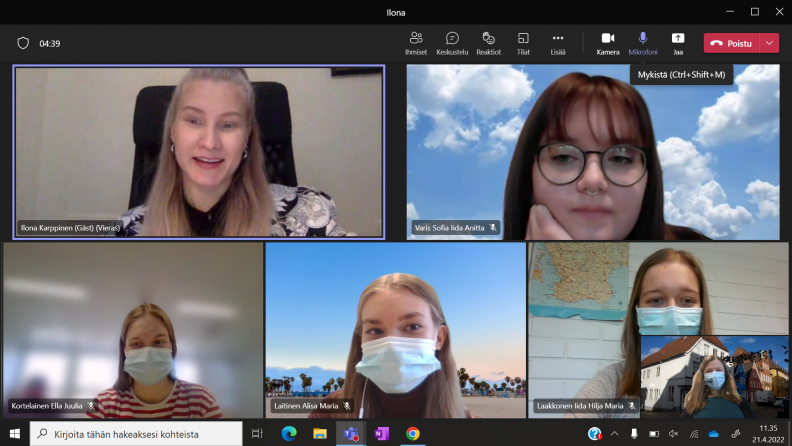The image size is (792, 446).
Task: Open OneNote from the taskbar
Action: point(381,433)
